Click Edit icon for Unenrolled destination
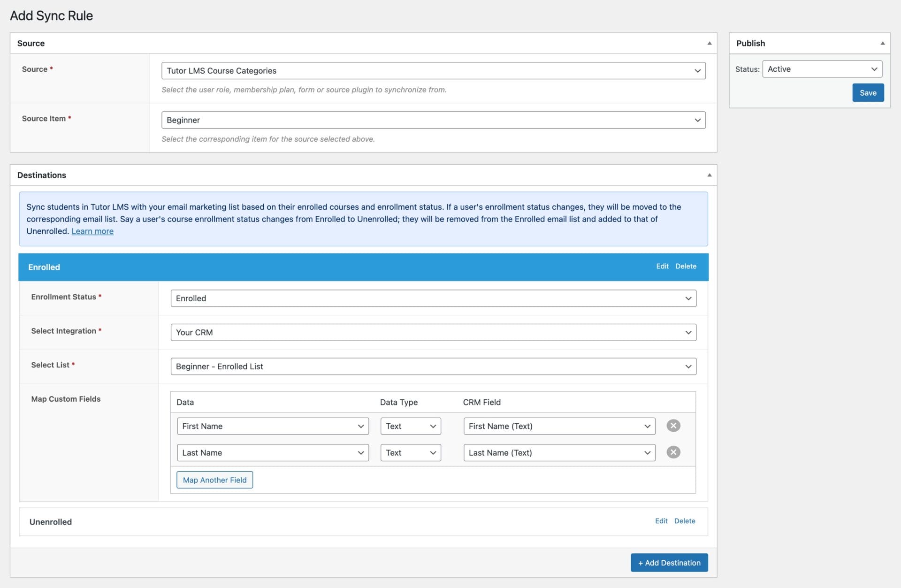The height and width of the screenshot is (588, 901). pos(661,521)
